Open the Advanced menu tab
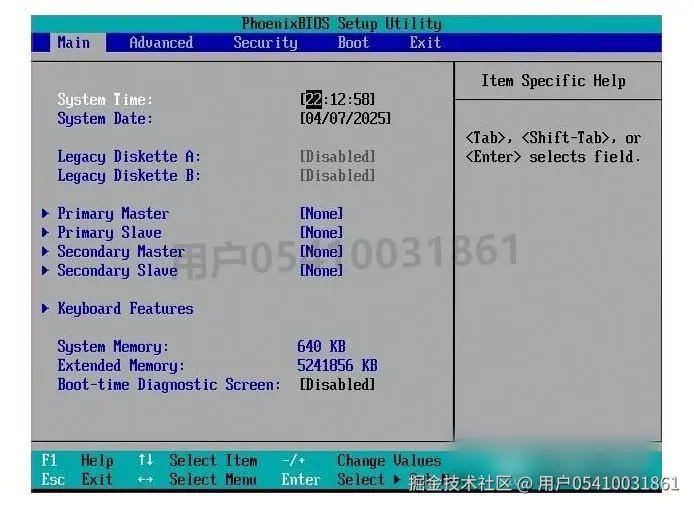Image resolution: width=694 pixels, height=508 pixels. click(161, 43)
